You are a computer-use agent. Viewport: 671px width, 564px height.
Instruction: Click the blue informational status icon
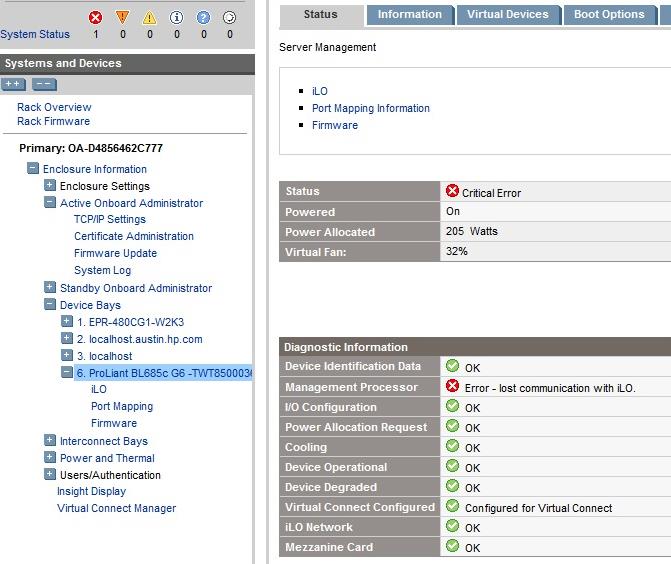point(176,17)
